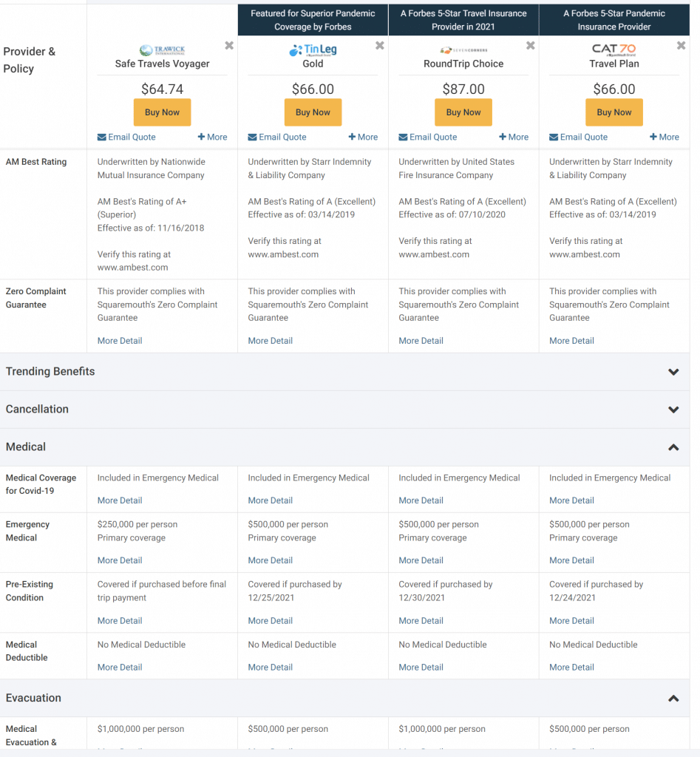Image resolution: width=700 pixels, height=757 pixels.
Task: Click the CAT 70 logo
Action: pyautogui.click(x=614, y=50)
